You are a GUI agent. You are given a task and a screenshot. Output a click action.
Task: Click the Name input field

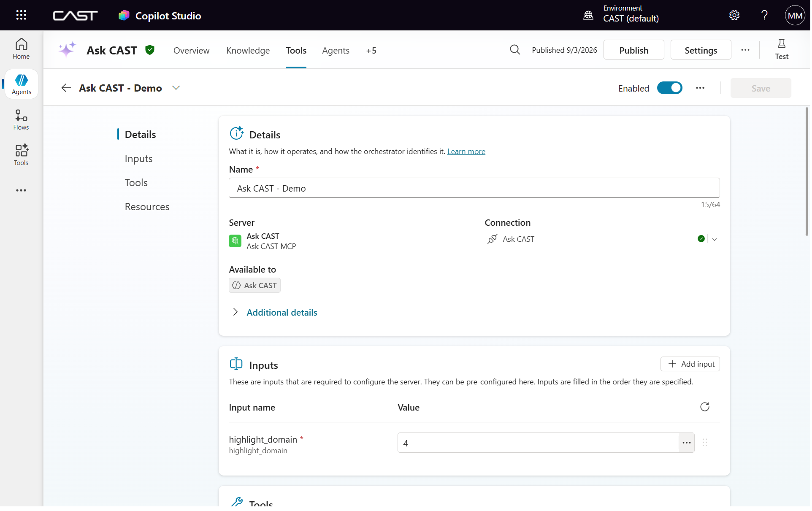[x=474, y=188]
